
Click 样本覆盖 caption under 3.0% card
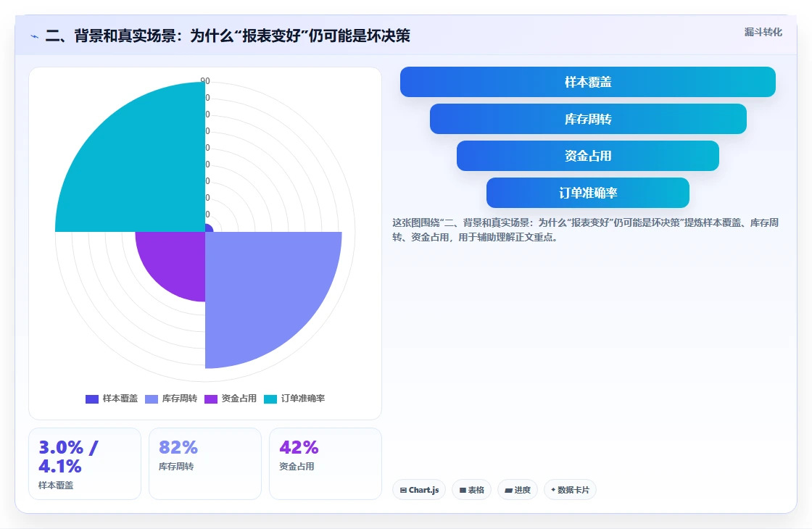pos(56,486)
